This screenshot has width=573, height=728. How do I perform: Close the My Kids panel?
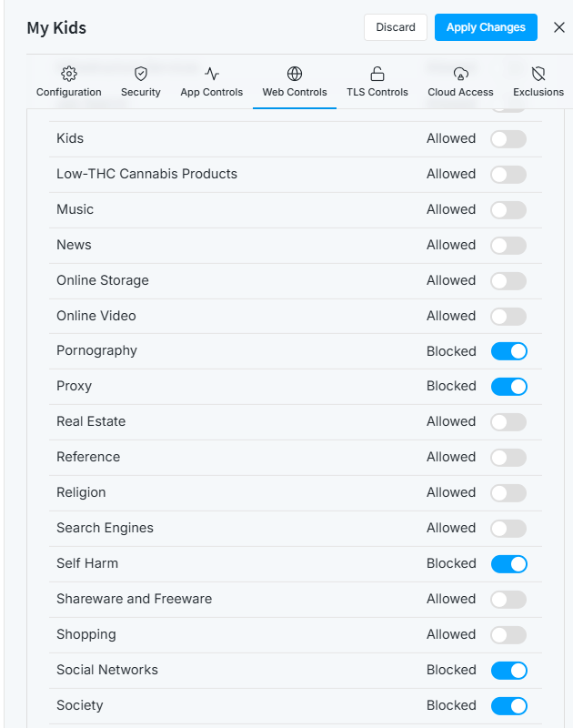pos(559,27)
